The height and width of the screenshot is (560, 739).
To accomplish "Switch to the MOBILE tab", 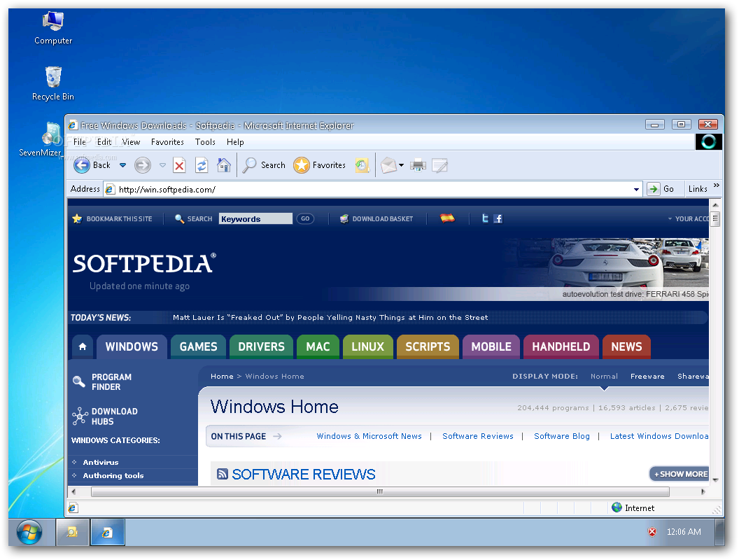I will tap(491, 346).
